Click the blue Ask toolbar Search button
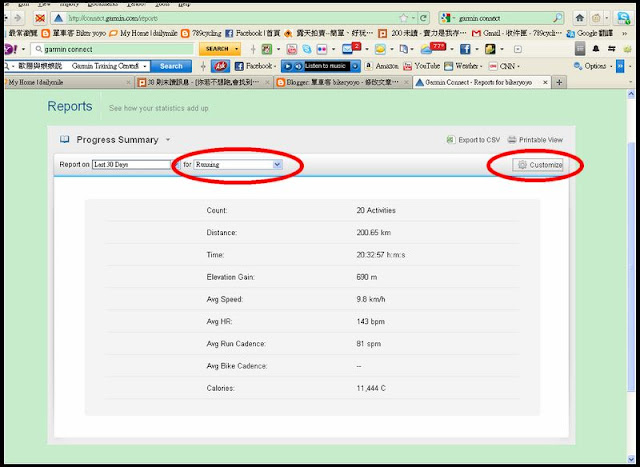Viewport: 640px width, 467px height. click(171, 66)
